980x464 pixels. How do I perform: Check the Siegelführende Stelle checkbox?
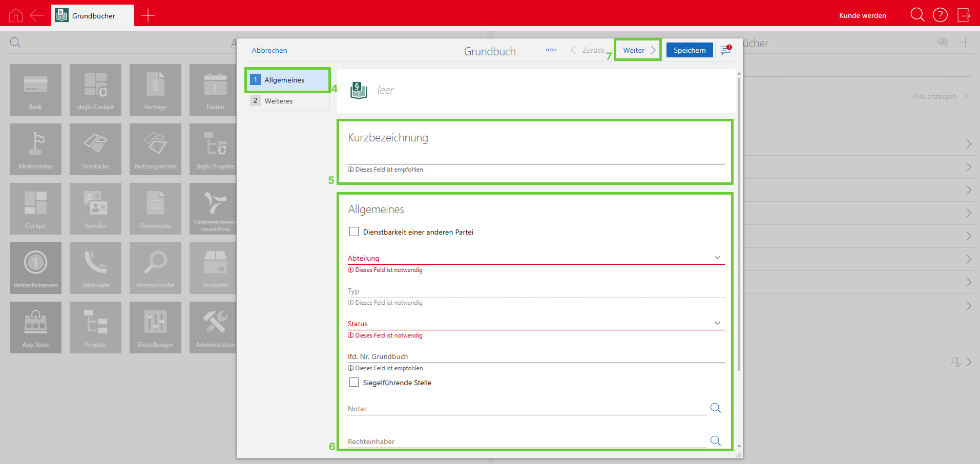pyautogui.click(x=354, y=383)
